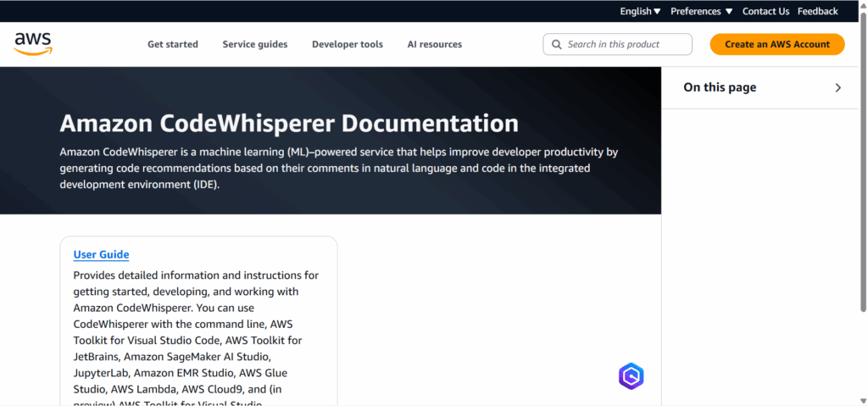Expand the On this page chevron arrow
The image size is (868, 406).
(837, 87)
